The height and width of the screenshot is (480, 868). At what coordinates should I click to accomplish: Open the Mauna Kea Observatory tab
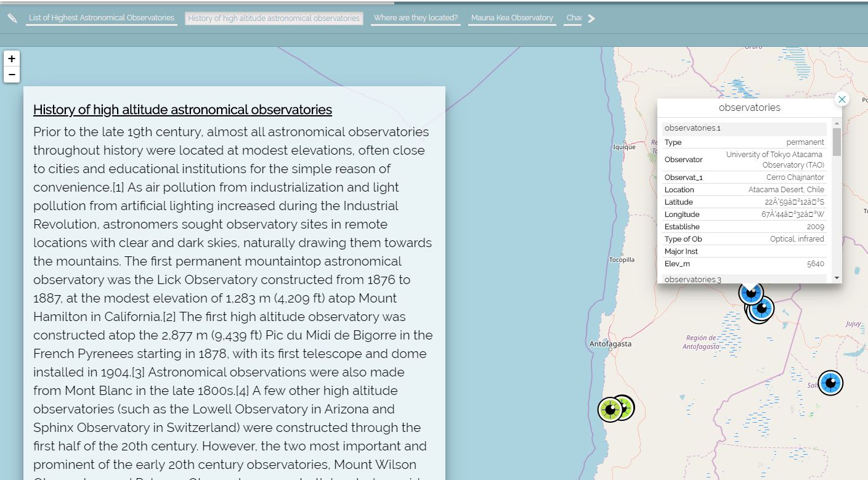(512, 18)
